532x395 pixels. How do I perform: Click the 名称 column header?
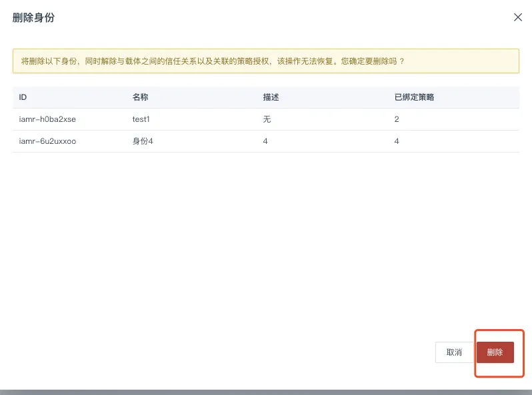tap(140, 97)
